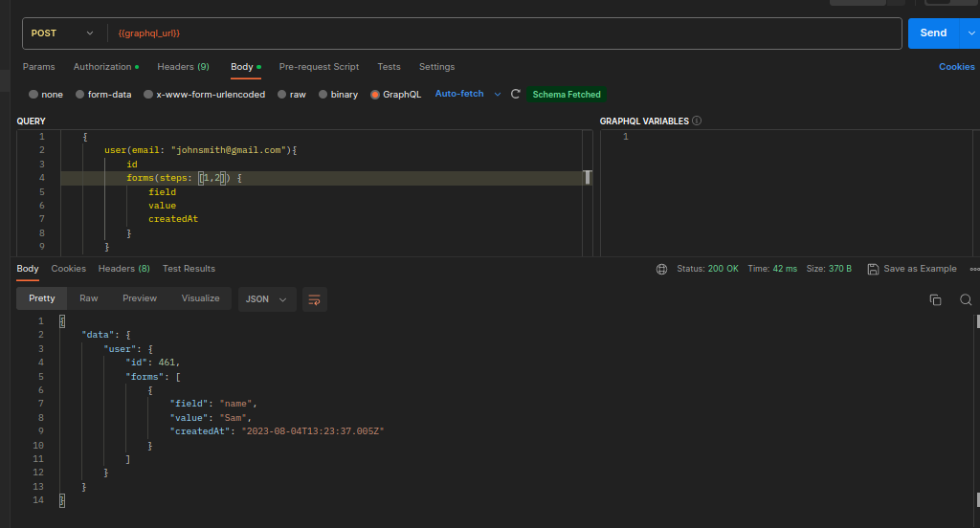Image resolution: width=980 pixels, height=528 pixels.
Task: Select the none body type radio
Action: [x=33, y=95]
